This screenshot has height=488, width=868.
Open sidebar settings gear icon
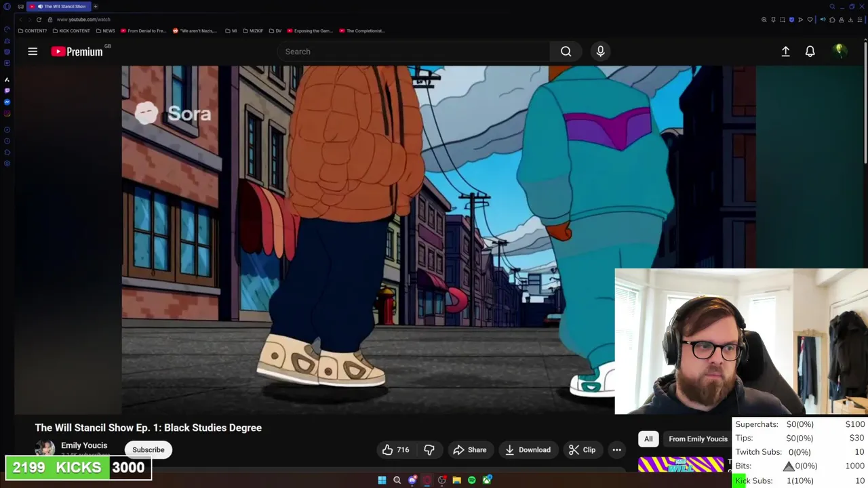(7, 163)
